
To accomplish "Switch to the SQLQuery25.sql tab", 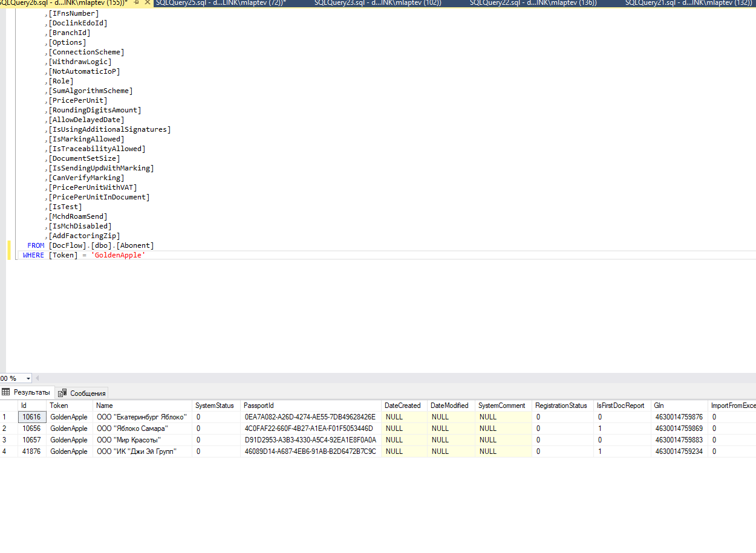I will click(221, 3).
